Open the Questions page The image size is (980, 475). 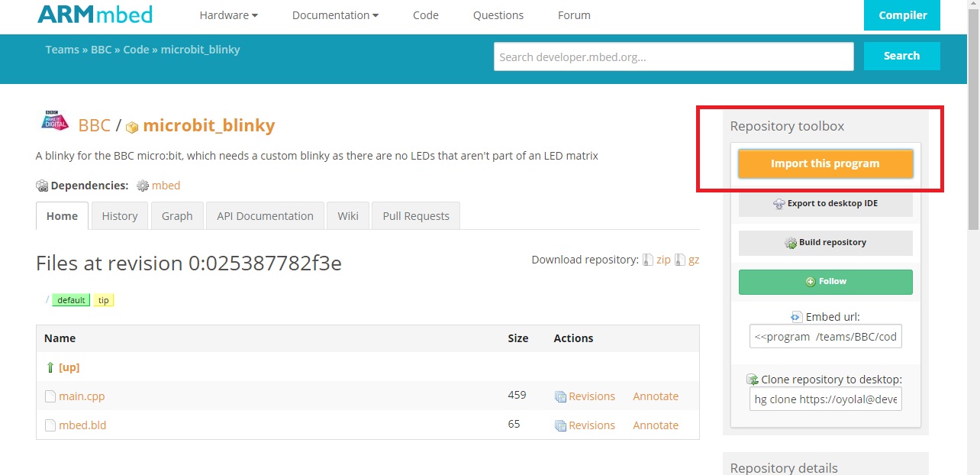pos(498,15)
